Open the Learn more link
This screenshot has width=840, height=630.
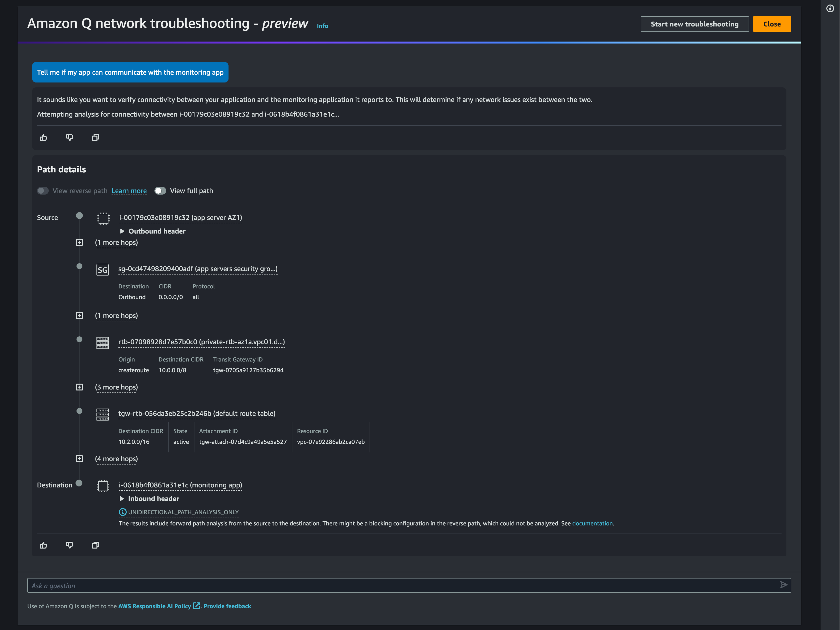[x=129, y=191]
